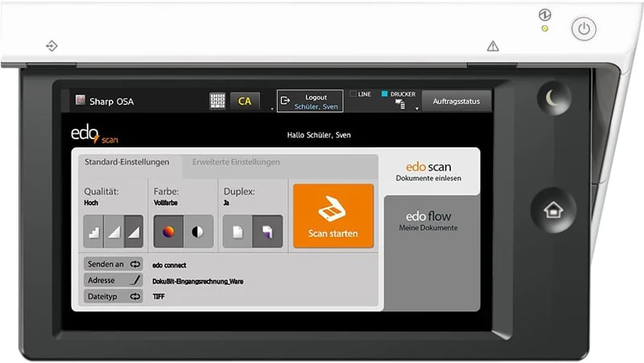Choose full colour scan mode
Image resolution: width=644 pixels, height=363 pixels.
[168, 232]
